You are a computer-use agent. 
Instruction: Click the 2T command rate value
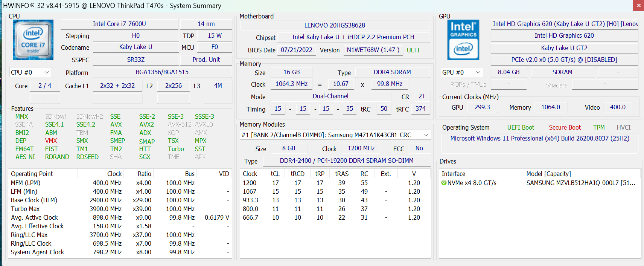[422, 96]
